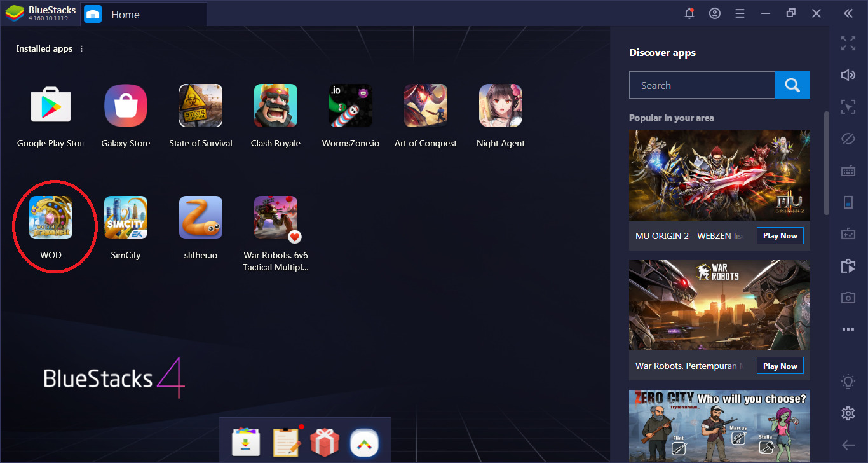Launch Art of Conquest game
Viewport: 868px width, 463px height.
coord(426,106)
